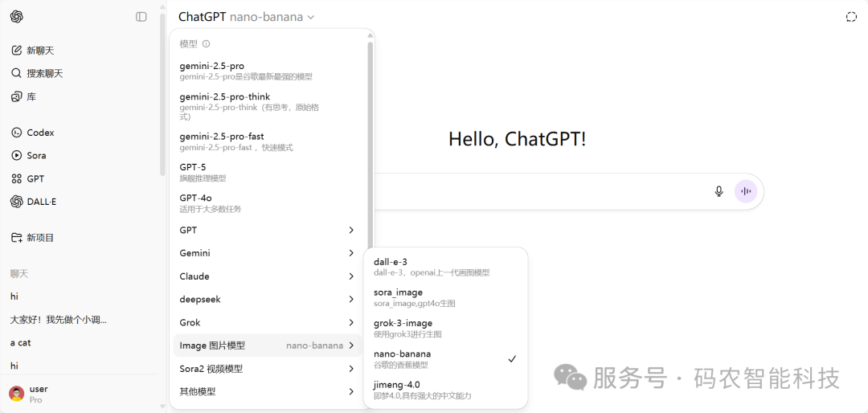Open the ChatGPT nano-banana model dropdown
The image size is (868, 413).
pos(247,17)
